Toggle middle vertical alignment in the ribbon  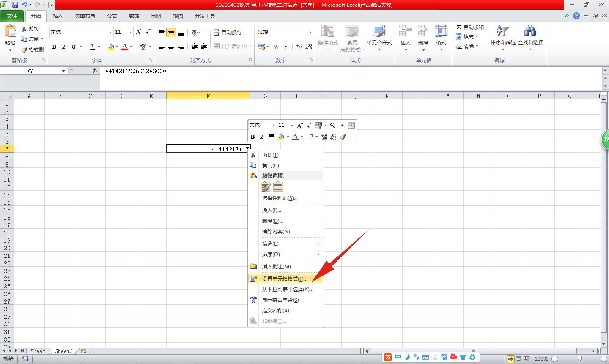click(x=171, y=33)
